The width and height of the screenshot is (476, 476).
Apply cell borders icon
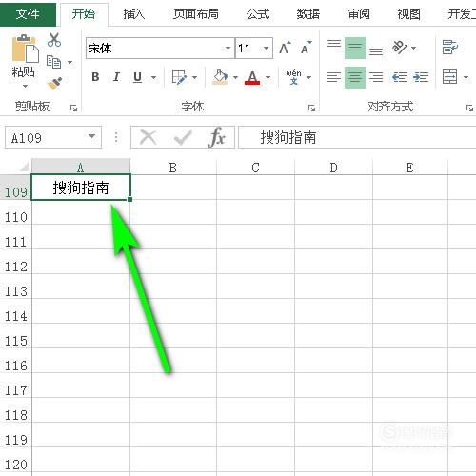[x=179, y=77]
